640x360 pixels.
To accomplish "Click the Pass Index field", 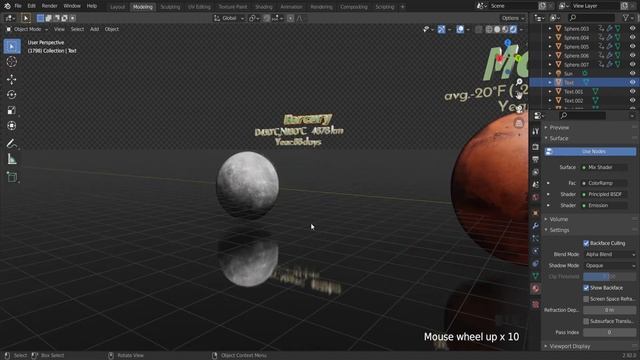I will 609,332.
